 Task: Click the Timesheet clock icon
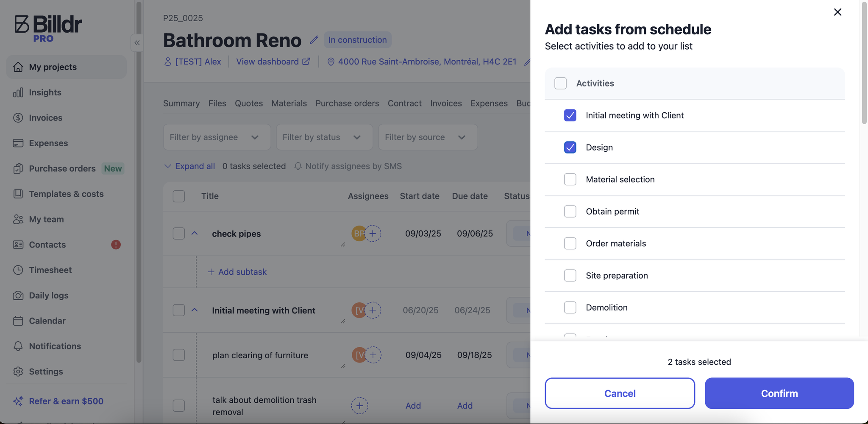click(x=18, y=270)
